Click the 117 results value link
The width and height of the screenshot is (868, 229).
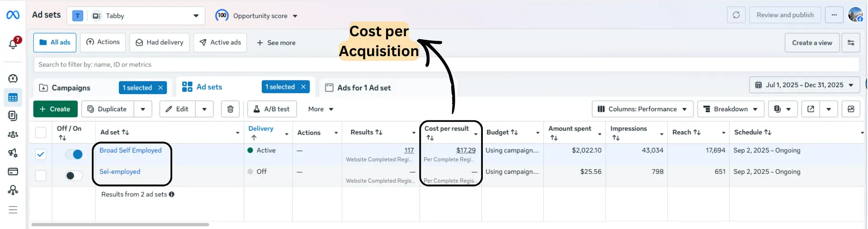(409, 150)
